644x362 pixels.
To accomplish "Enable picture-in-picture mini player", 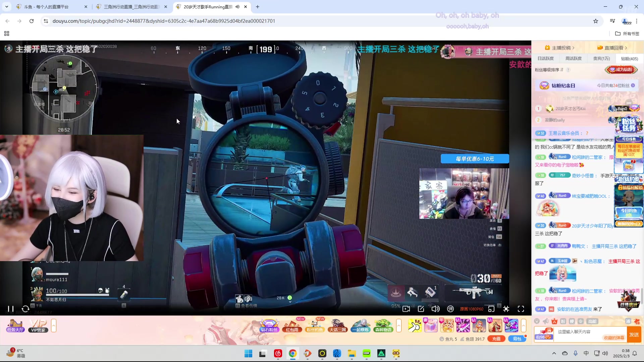I will [x=491, y=309].
